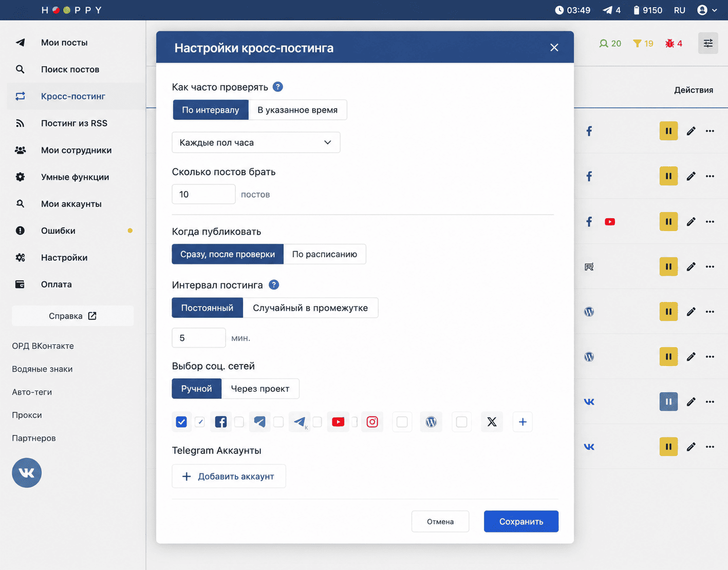Open Настройки in the sidebar
728x570 pixels.
pyautogui.click(x=76, y=257)
